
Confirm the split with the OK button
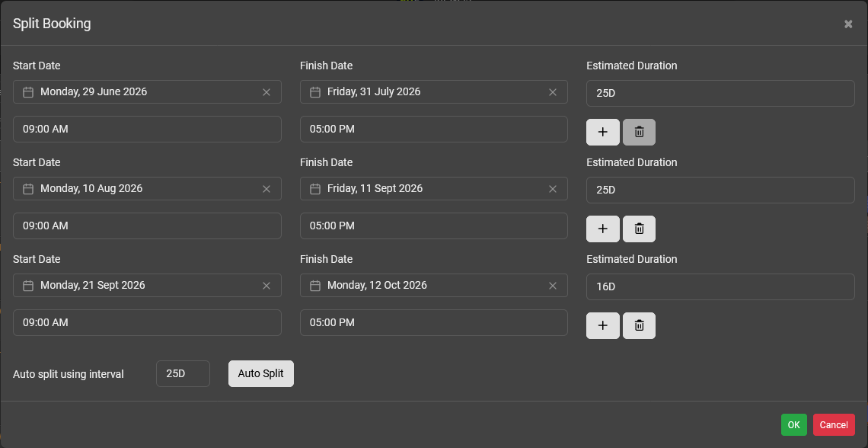click(x=793, y=425)
